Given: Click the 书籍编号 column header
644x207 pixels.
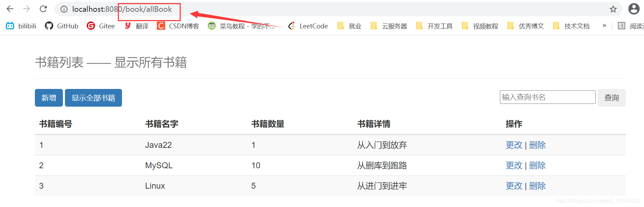Looking at the screenshot, I should pyautogui.click(x=56, y=124).
